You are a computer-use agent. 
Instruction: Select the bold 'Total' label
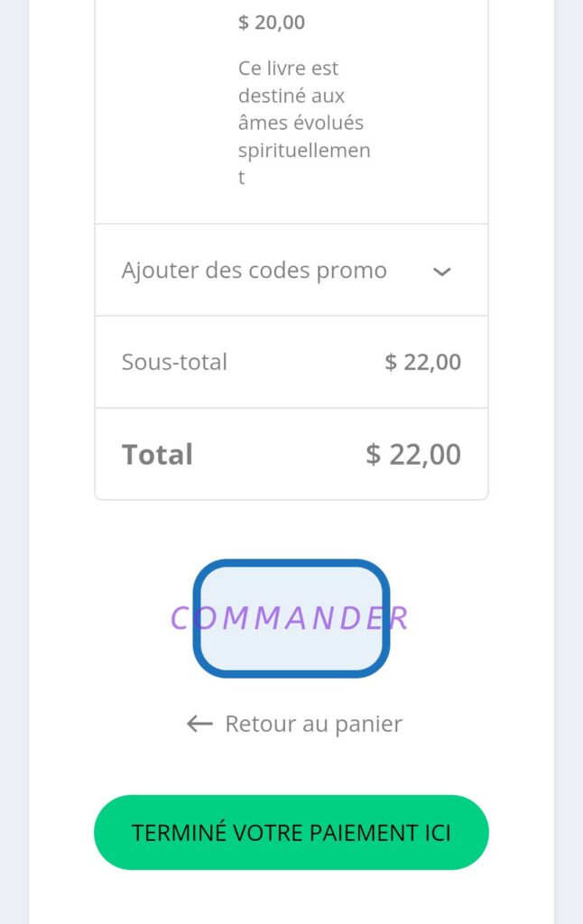pyautogui.click(x=157, y=454)
